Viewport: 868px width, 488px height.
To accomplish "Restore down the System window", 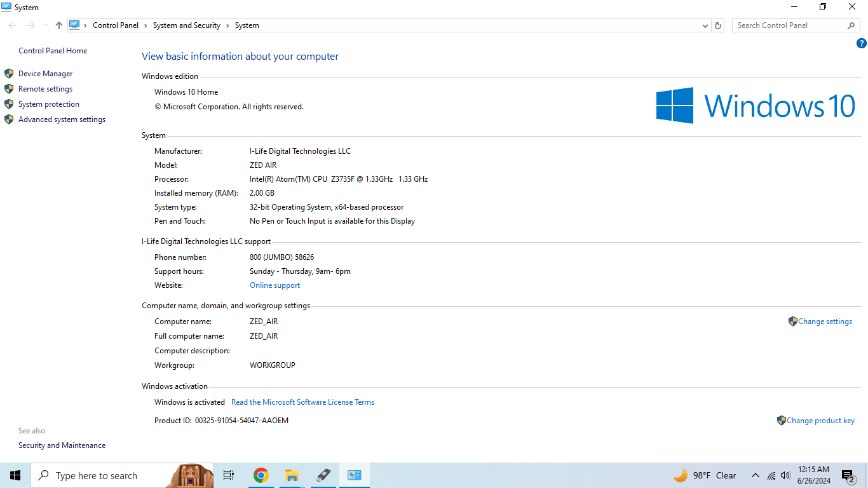I will (823, 7).
